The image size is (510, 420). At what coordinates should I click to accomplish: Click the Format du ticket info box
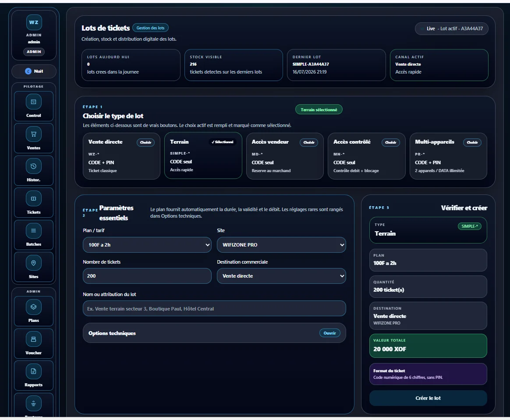428,374
